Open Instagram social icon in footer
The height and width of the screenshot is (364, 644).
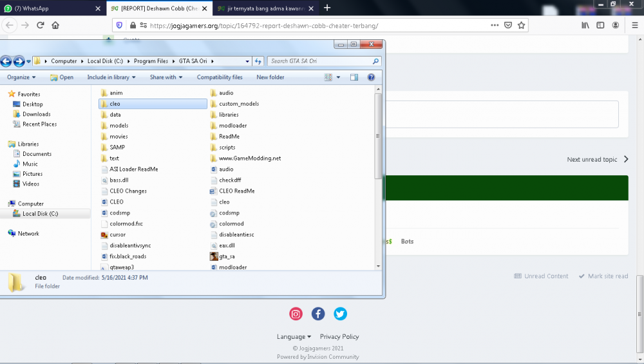click(296, 314)
